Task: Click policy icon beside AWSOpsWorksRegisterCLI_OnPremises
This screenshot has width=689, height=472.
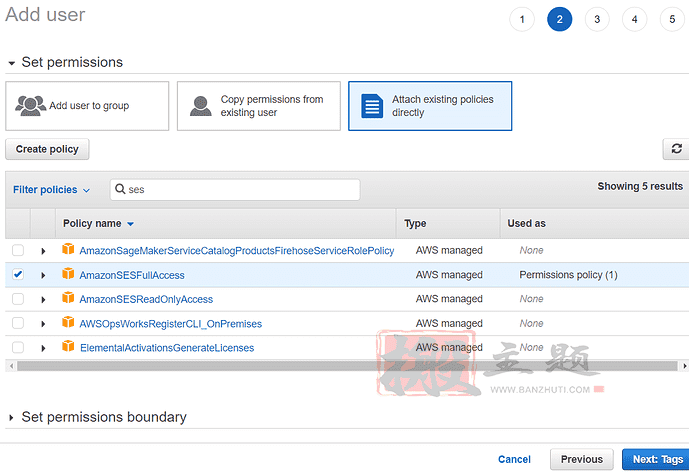Action: click(x=68, y=322)
